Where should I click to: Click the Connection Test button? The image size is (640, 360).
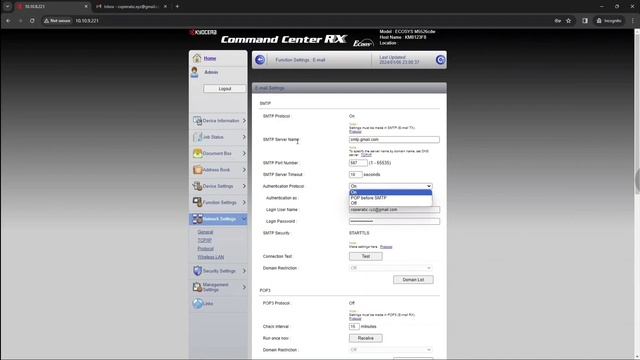366,256
